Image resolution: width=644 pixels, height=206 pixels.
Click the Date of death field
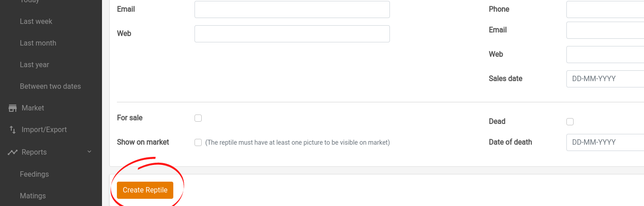click(x=605, y=142)
